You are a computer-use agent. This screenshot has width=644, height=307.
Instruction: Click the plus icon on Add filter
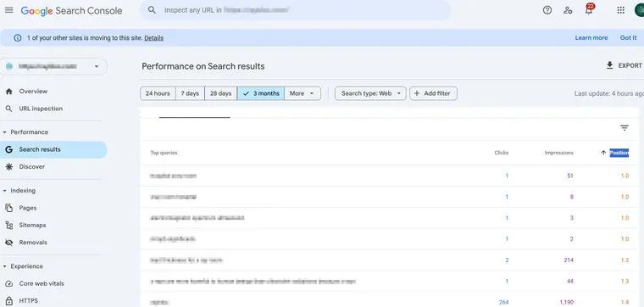pos(416,93)
